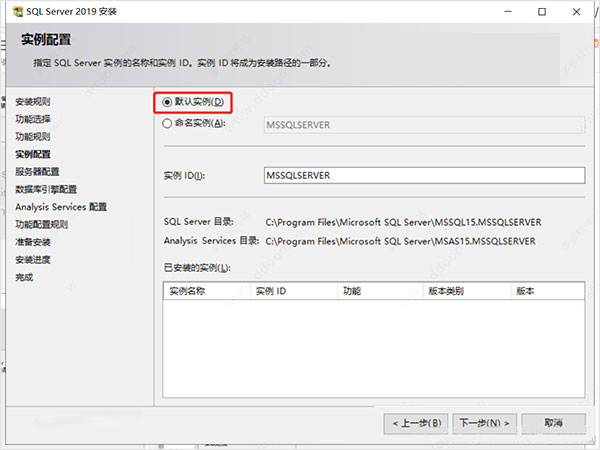
Task: Click the Analysis Services 目录 path text
Action: pos(400,241)
